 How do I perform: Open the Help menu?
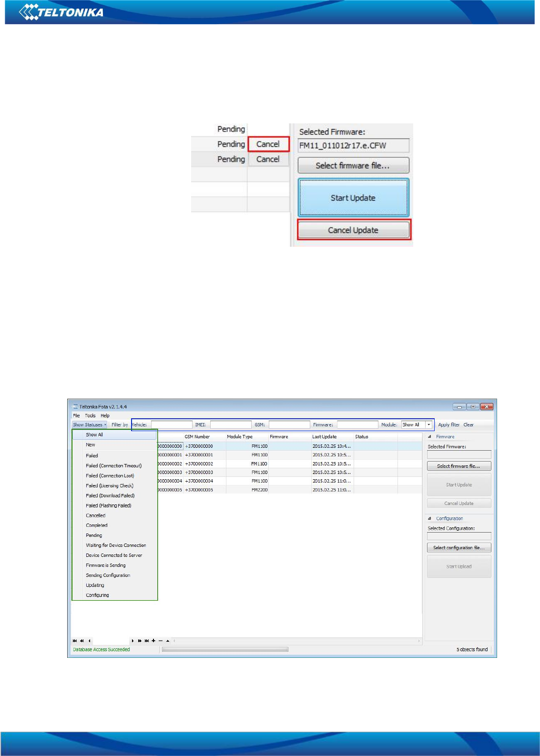[105, 415]
